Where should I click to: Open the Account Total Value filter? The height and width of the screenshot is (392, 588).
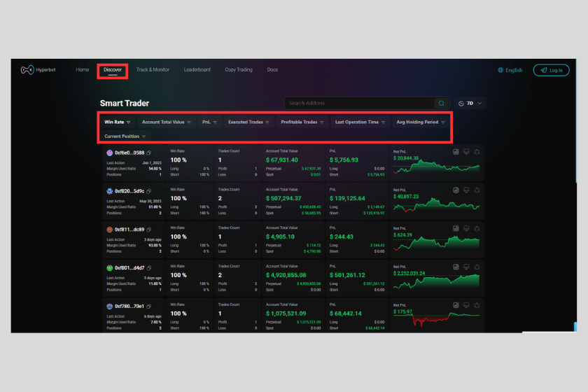[x=167, y=122]
